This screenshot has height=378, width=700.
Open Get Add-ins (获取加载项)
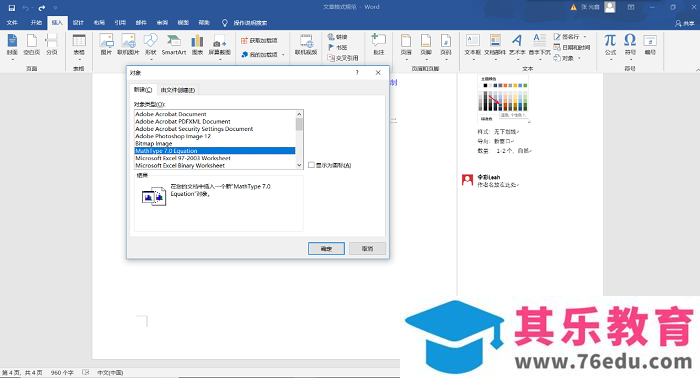(x=259, y=41)
